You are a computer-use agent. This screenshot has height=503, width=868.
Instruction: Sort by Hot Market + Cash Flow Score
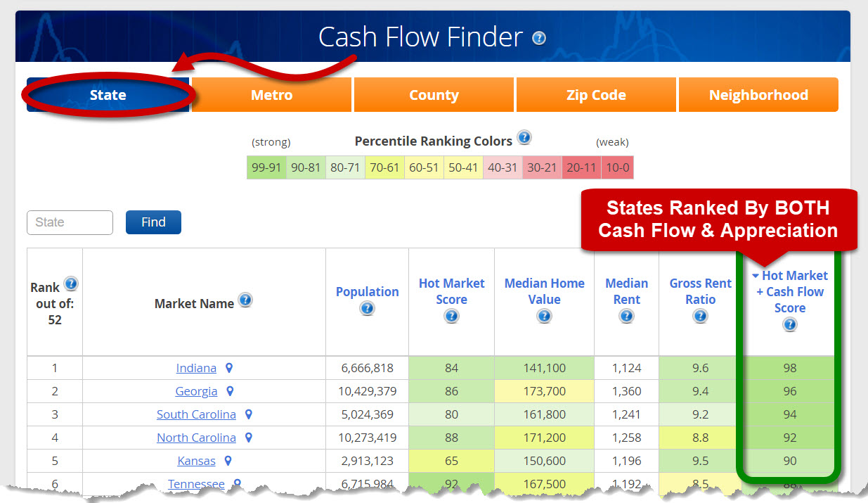[790, 291]
